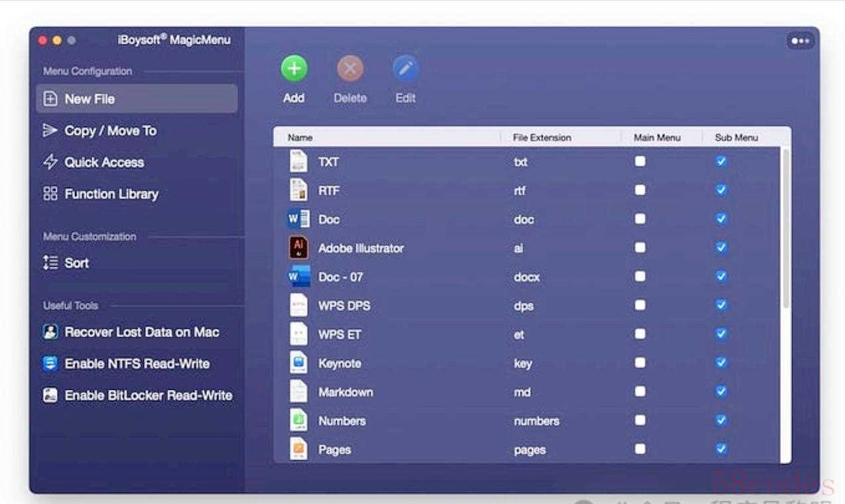845x504 pixels.
Task: Enable Main Menu checkbox for WPS DPS
Action: 640,305
